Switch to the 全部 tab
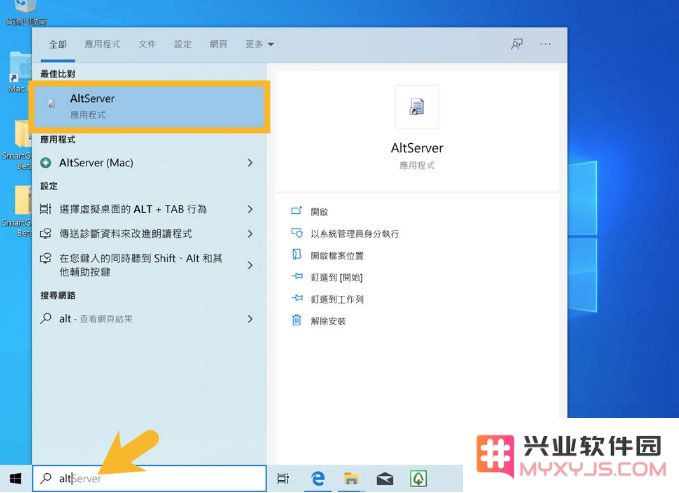This screenshot has width=679, height=493. point(58,44)
